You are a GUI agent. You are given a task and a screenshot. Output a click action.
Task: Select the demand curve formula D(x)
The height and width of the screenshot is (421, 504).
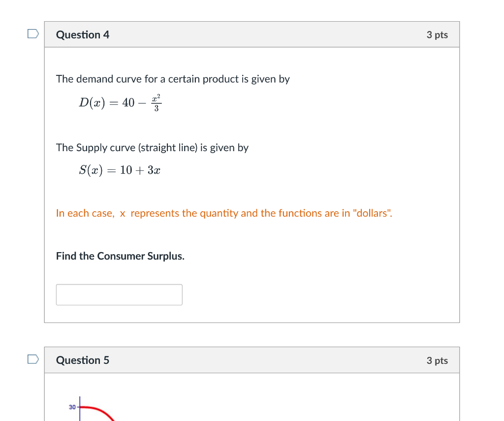(x=121, y=102)
